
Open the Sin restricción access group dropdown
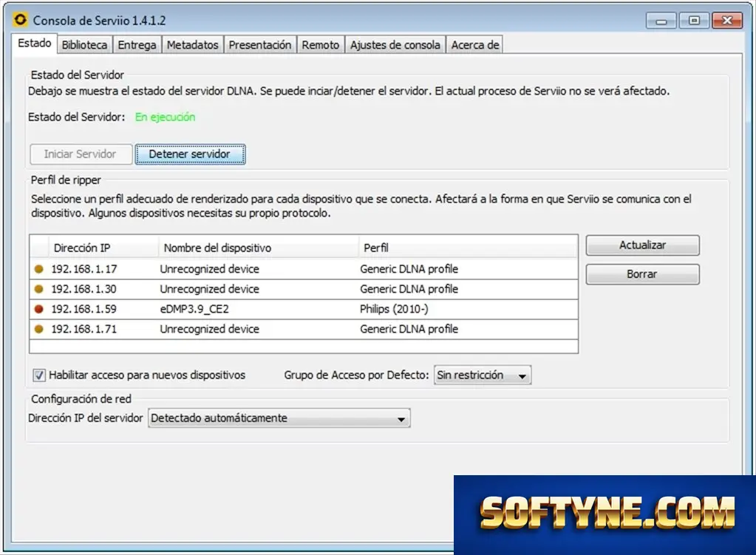pyautogui.click(x=483, y=375)
